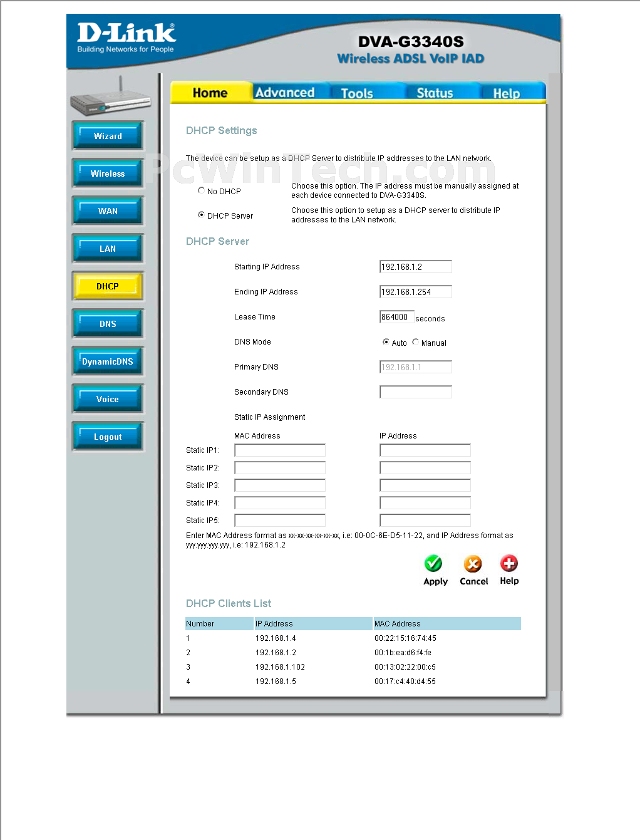
Task: Open Voice settings in sidebar
Action: click(108, 399)
